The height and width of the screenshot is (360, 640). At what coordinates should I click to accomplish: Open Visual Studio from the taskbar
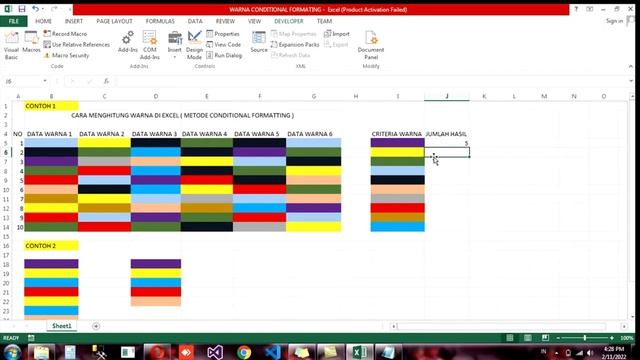click(215, 352)
